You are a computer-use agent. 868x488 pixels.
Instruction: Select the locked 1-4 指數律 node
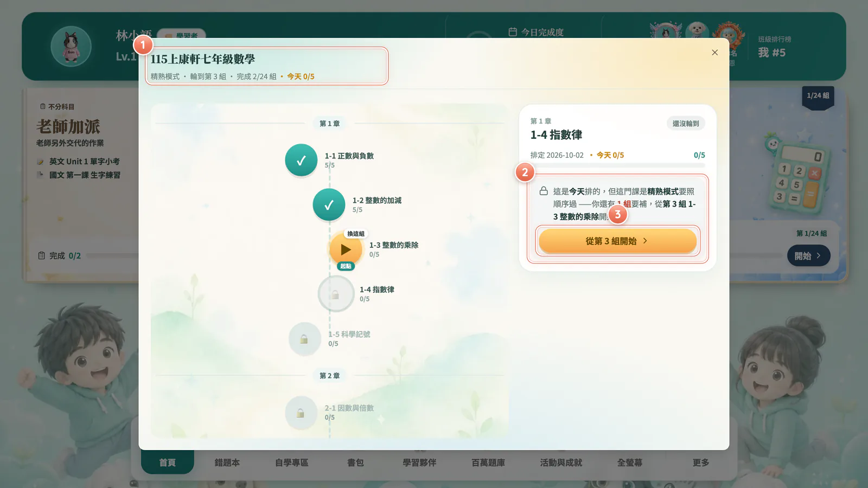(x=336, y=294)
